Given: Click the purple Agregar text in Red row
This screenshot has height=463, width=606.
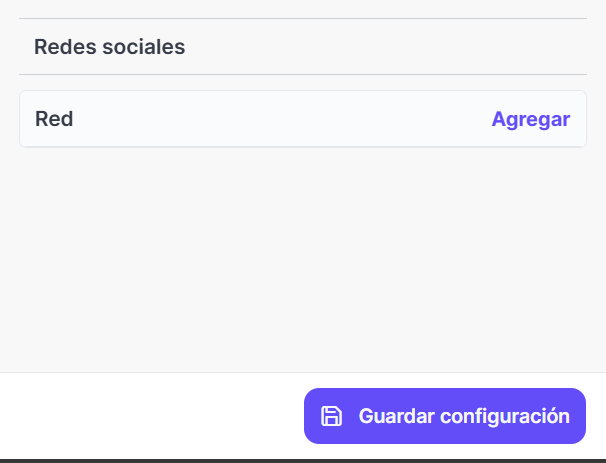Looking at the screenshot, I should pyautogui.click(x=530, y=119).
